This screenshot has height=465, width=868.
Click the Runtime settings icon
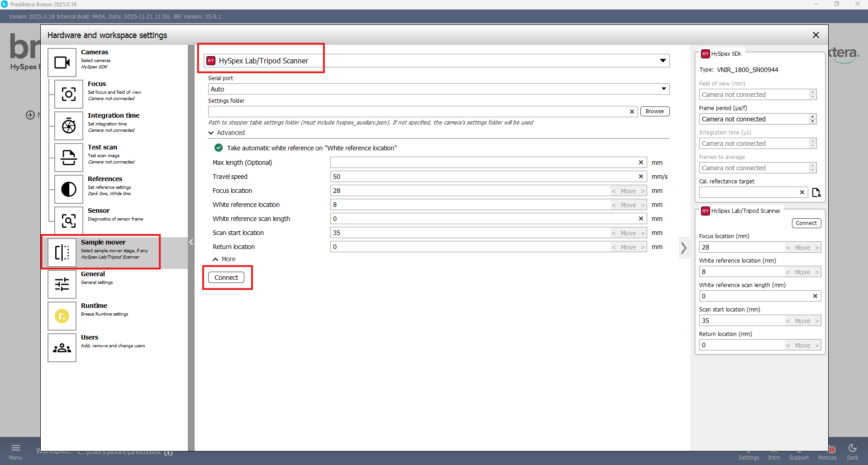(62, 316)
